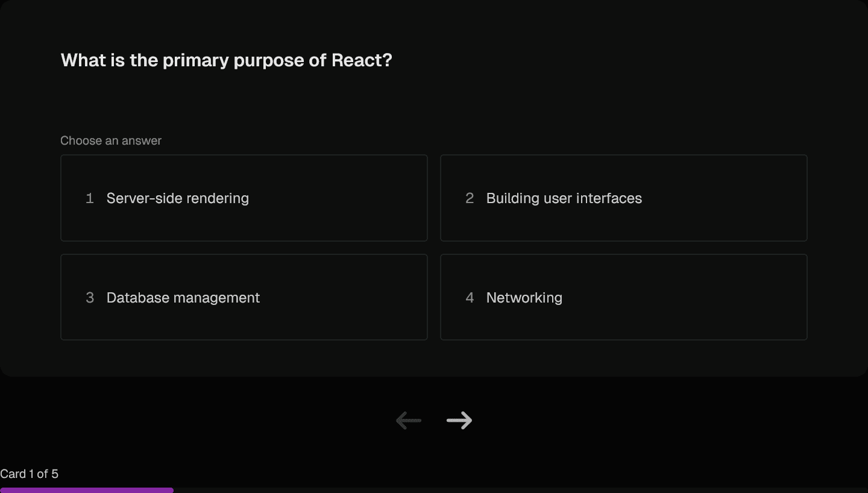
Task: Click the purple progress bar segment
Action: (x=86, y=490)
